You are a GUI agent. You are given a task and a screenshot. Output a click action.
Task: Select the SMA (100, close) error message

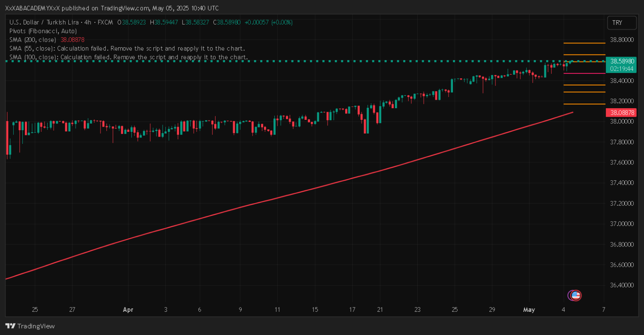point(128,57)
